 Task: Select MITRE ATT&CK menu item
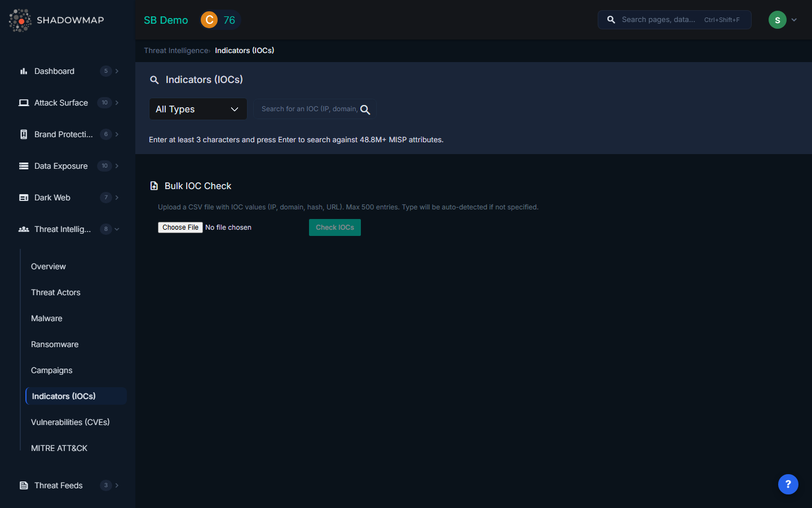59,448
